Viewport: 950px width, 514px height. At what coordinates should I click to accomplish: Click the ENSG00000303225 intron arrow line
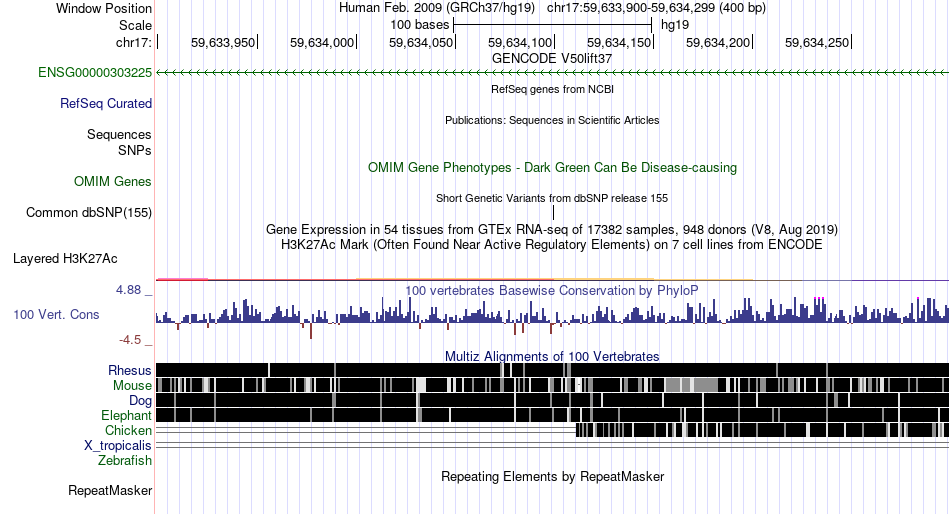pyautogui.click(x=552, y=73)
